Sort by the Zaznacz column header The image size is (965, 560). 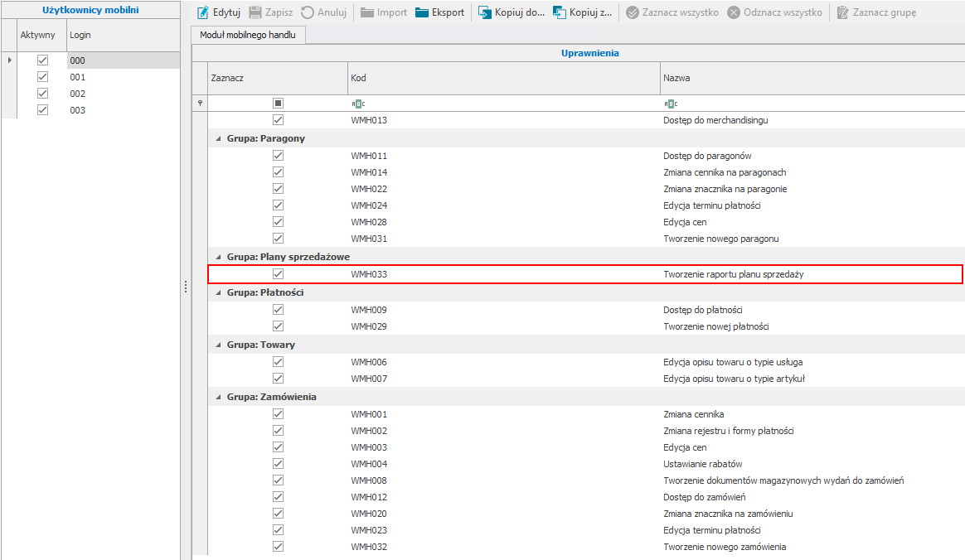(278, 78)
